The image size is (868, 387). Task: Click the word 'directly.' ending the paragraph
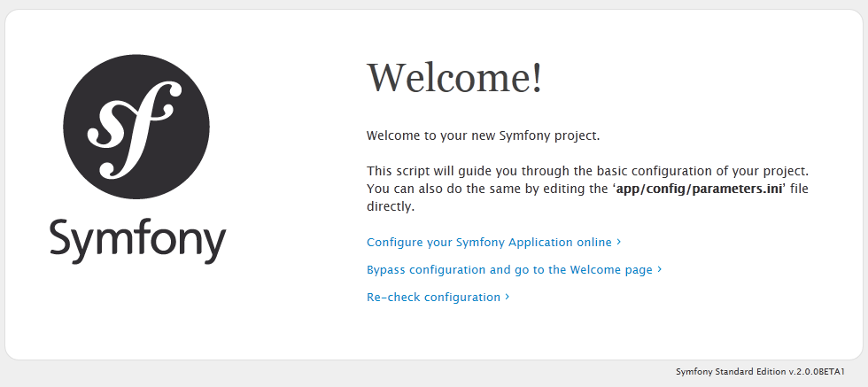click(391, 206)
